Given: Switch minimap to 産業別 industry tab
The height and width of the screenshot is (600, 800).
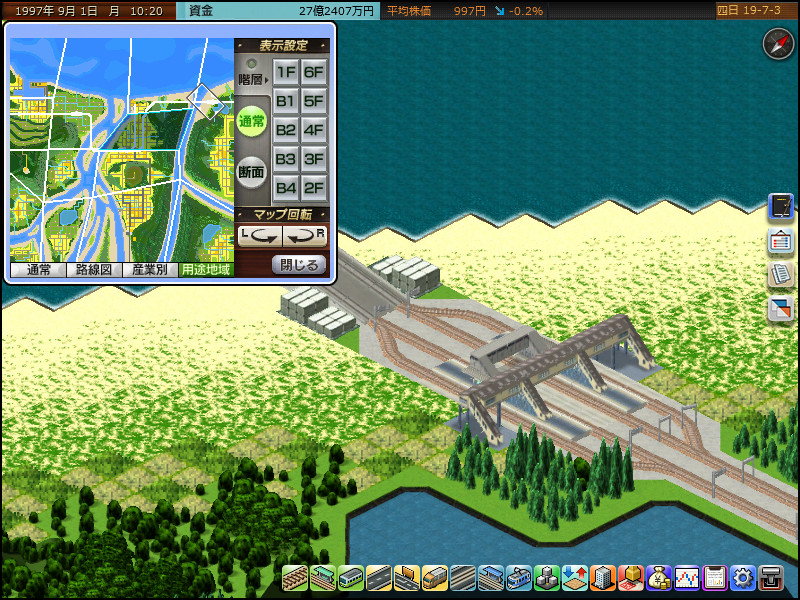Looking at the screenshot, I should coord(150,270).
